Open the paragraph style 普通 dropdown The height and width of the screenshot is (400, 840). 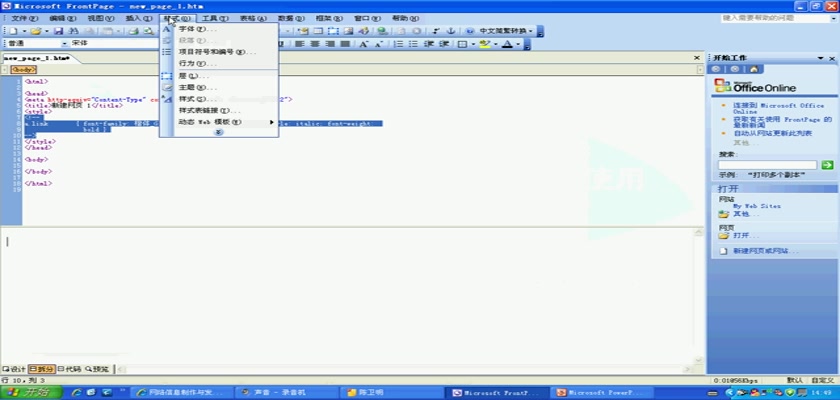pyautogui.click(x=65, y=43)
